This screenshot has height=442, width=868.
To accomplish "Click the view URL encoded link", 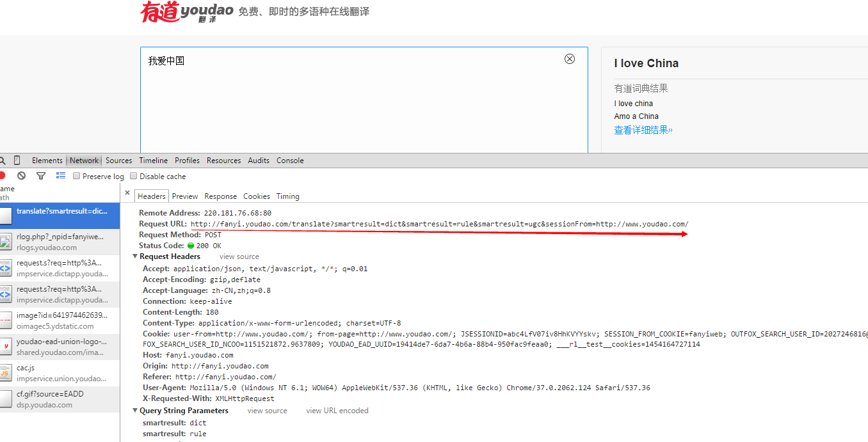I will 337,411.
